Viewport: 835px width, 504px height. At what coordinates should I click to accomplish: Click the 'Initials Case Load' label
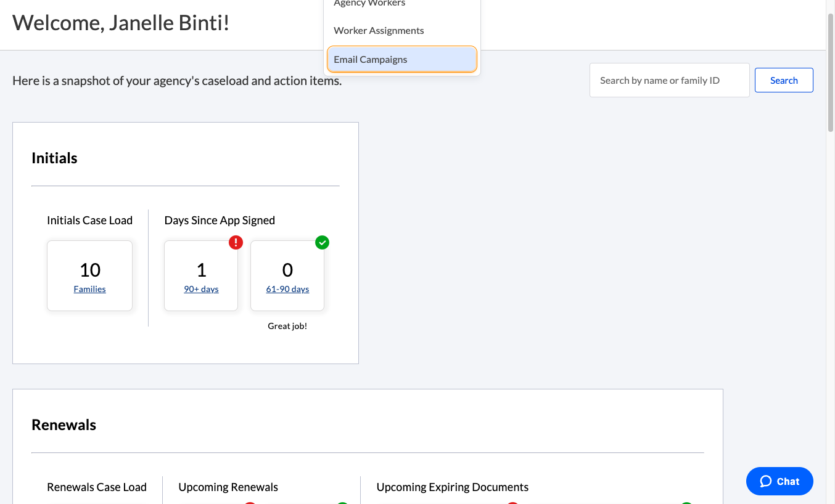click(x=90, y=221)
